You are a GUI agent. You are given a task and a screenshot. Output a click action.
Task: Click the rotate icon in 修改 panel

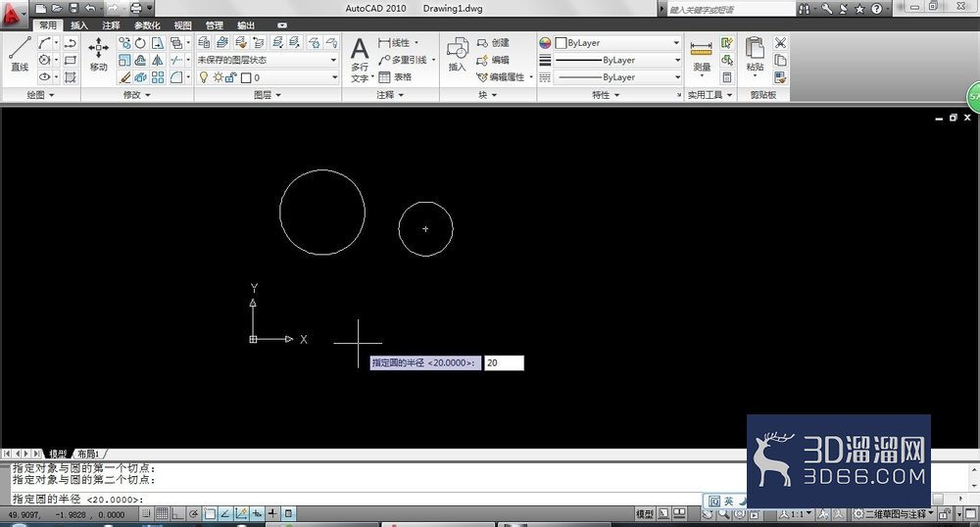click(140, 42)
